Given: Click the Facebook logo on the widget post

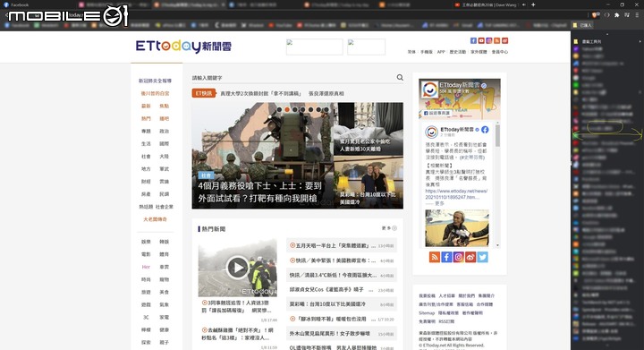Looking at the screenshot, I should click(x=485, y=130).
